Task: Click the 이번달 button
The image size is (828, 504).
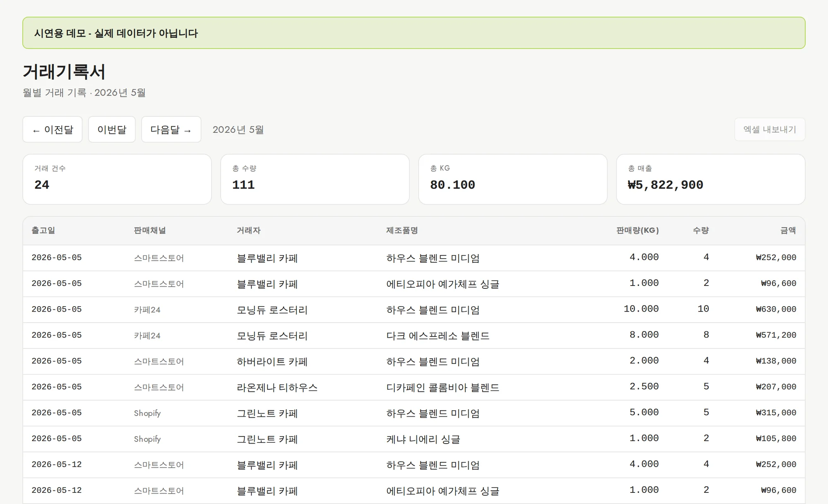Action: click(x=112, y=130)
